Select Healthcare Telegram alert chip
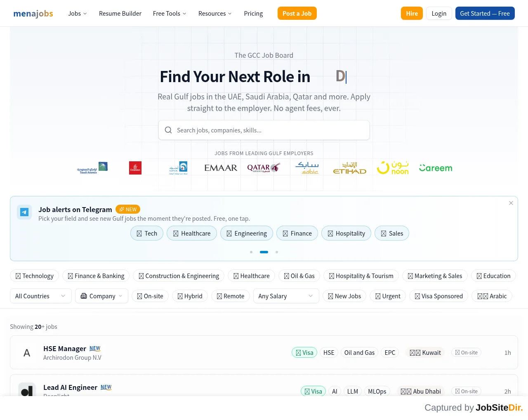This screenshot has height=420, width=528. tap(192, 234)
